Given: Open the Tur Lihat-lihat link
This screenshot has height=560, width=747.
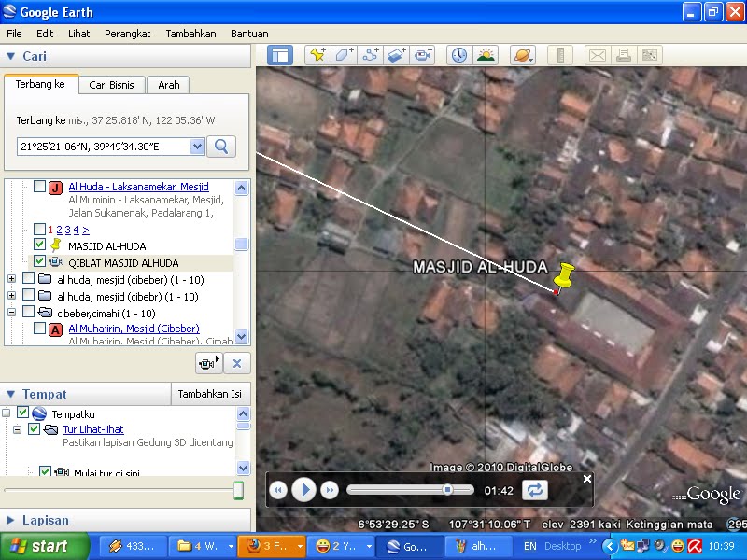Looking at the screenshot, I should point(93,429).
